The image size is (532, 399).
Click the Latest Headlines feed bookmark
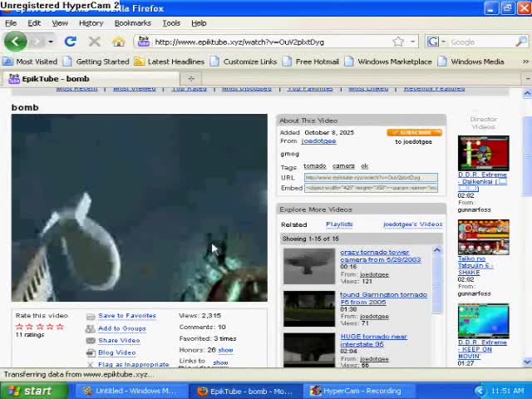[x=170, y=61]
